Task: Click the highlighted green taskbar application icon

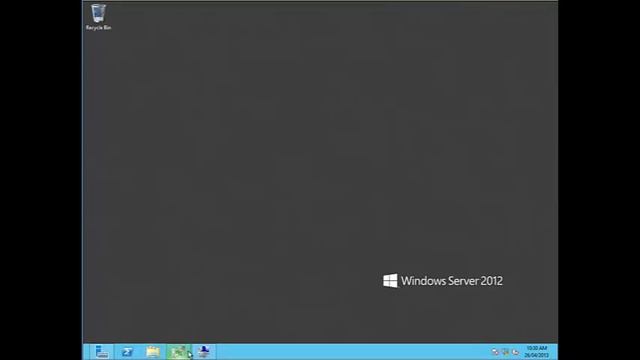Action: 178,352
